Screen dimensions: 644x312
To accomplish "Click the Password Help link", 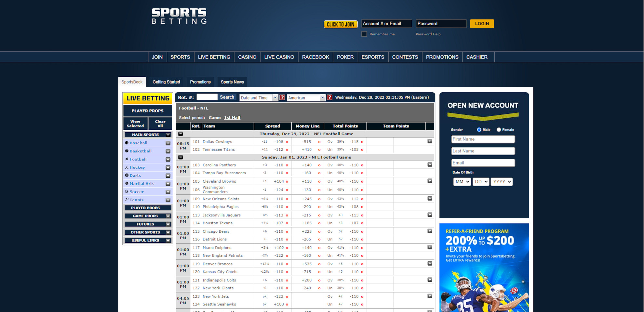I will coord(428,34).
